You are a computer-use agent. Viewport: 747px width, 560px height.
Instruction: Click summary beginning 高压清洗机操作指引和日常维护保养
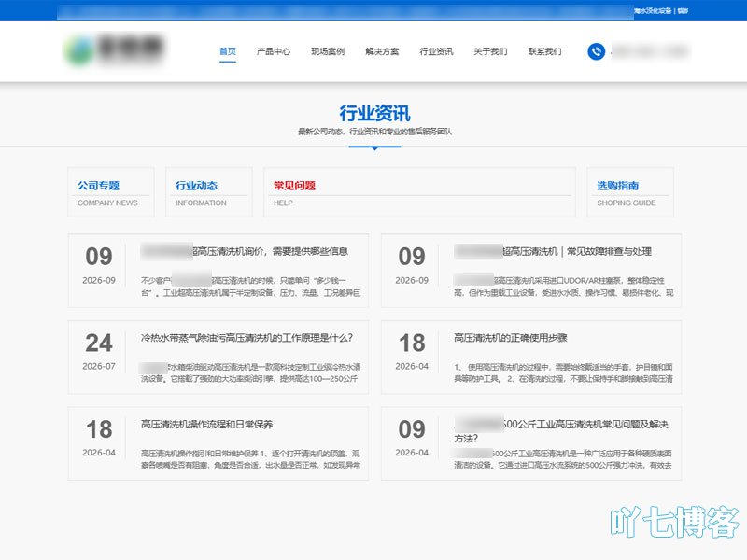click(x=250, y=458)
